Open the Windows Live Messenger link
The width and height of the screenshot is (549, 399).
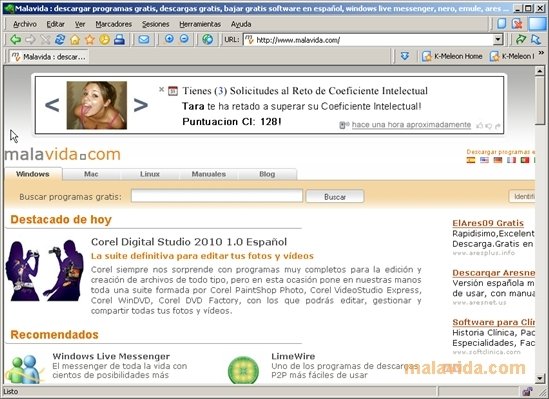tap(111, 356)
